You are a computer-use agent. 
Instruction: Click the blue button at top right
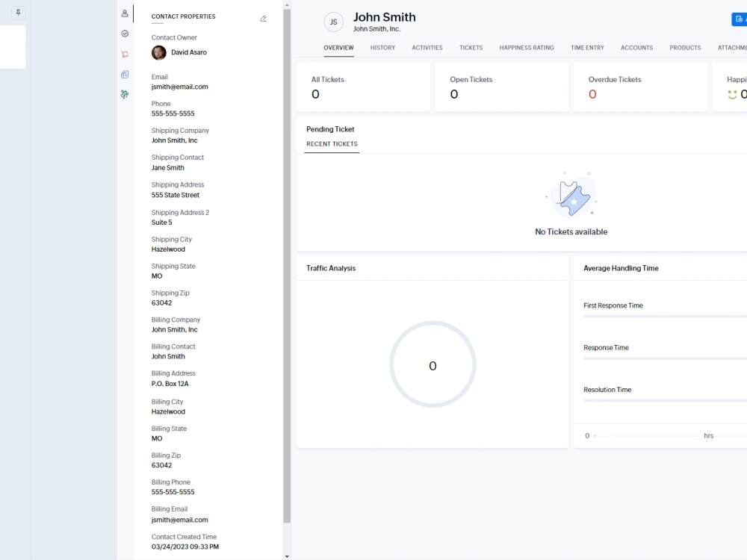[x=740, y=19]
